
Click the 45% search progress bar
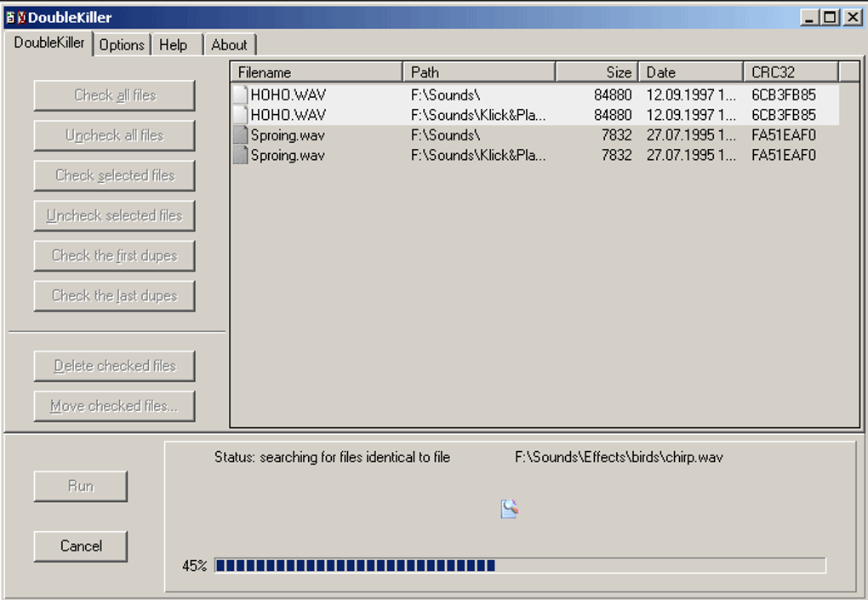point(520,565)
